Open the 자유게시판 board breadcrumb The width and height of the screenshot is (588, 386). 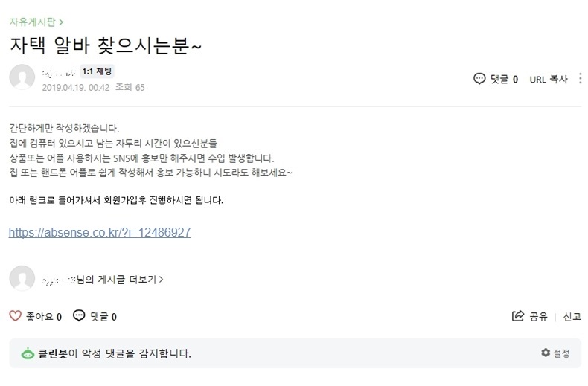(x=32, y=22)
